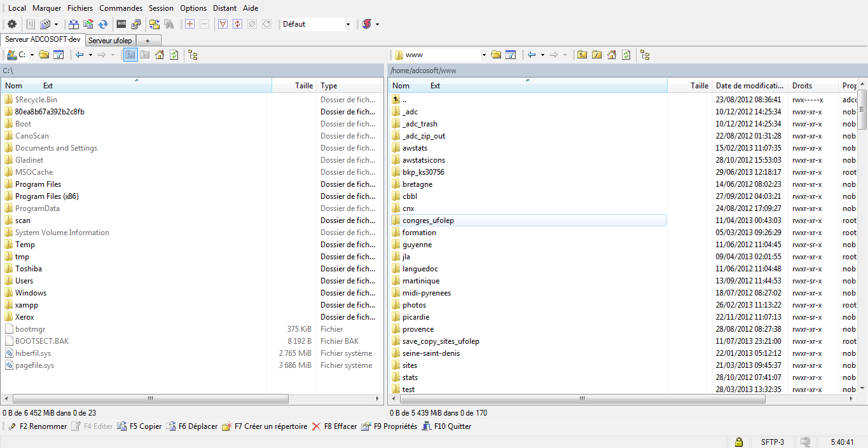The width and height of the screenshot is (868, 448).
Task: Click the red triangle transfer-filter icon in the toolbar
Action: click(x=223, y=24)
